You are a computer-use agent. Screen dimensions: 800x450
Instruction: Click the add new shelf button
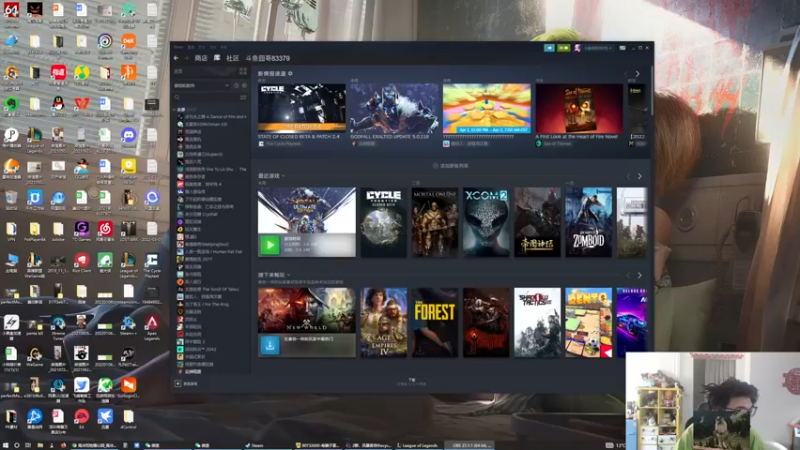click(x=451, y=166)
